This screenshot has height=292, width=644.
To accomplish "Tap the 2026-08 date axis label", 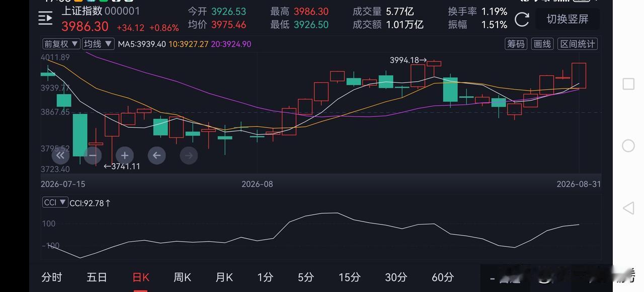I will click(257, 184).
